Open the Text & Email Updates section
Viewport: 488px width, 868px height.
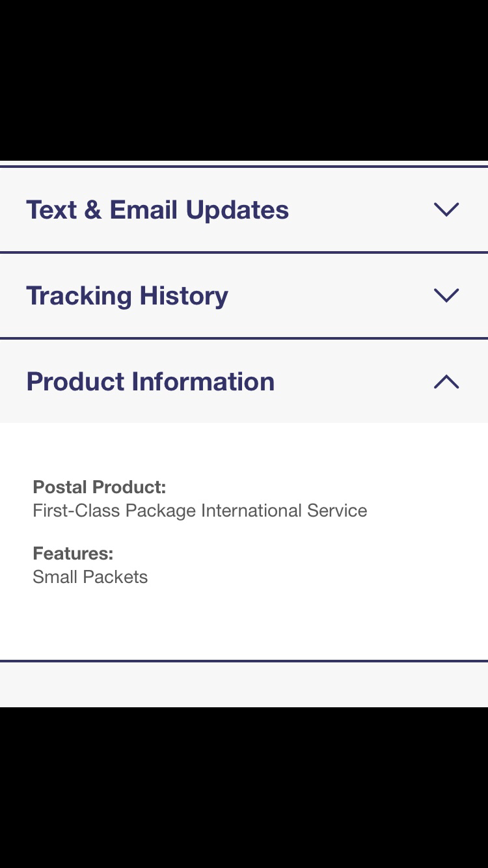(157, 210)
